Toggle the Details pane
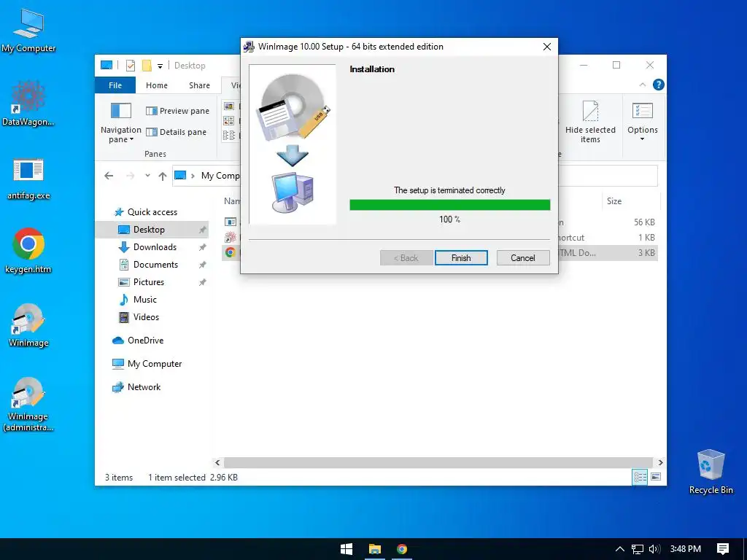This screenshot has width=747, height=560. click(x=176, y=132)
